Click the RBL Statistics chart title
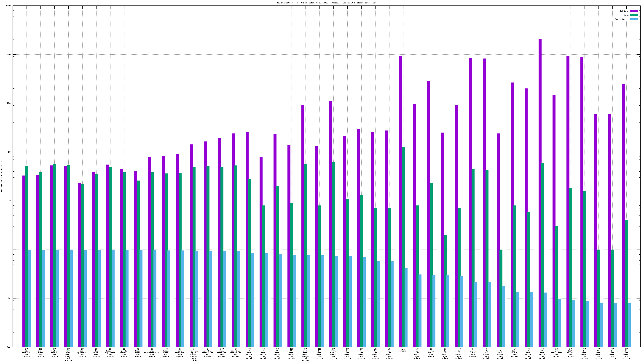This screenshot has width=644, height=362. point(326,3)
